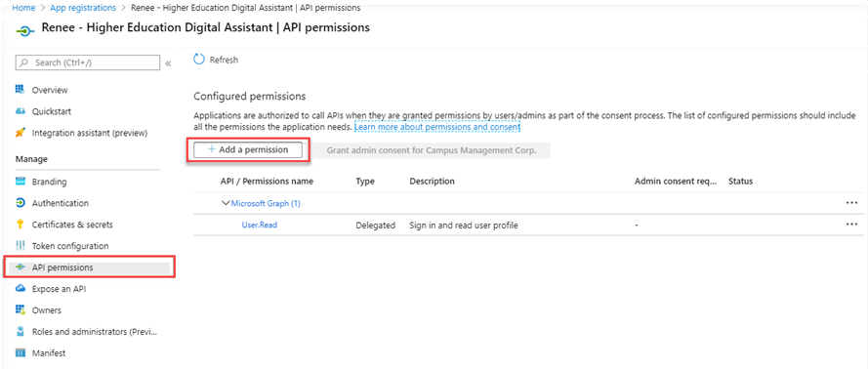Click the app logo beside the page title
The width and height of the screenshot is (868, 369).
(x=25, y=30)
